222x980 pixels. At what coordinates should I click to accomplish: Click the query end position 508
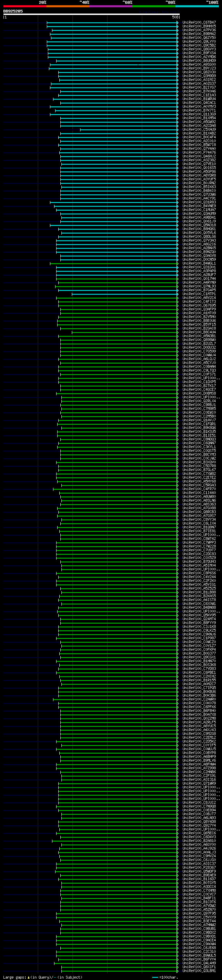pyautogui.click(x=175, y=17)
